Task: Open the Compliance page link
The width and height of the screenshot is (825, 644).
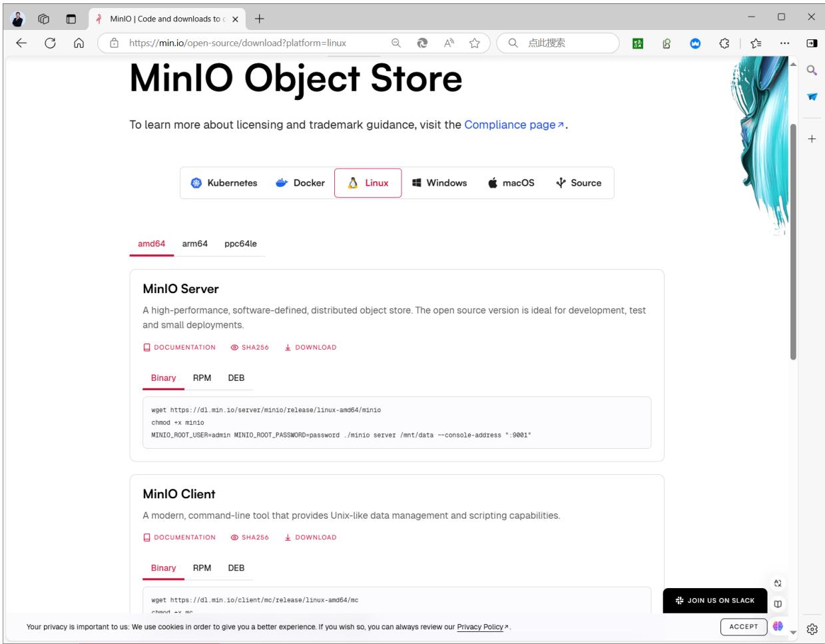Action: pyautogui.click(x=514, y=125)
